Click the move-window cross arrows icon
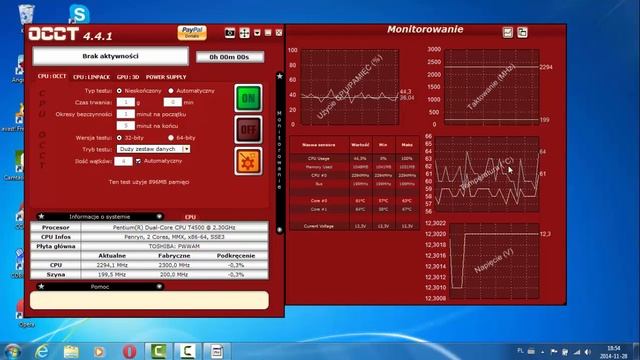The height and width of the screenshot is (360, 640). (x=244, y=33)
